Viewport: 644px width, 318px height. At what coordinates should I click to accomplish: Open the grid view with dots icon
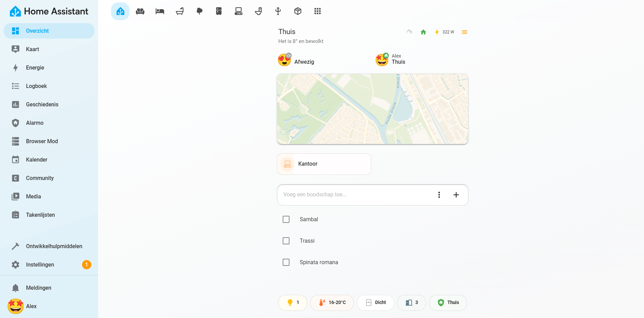pyautogui.click(x=317, y=11)
